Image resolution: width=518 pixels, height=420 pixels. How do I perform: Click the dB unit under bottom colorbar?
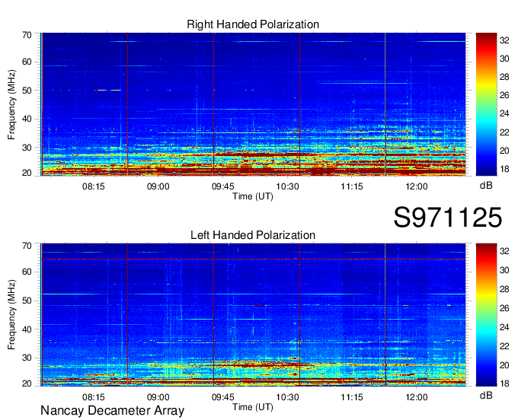tap(486, 395)
